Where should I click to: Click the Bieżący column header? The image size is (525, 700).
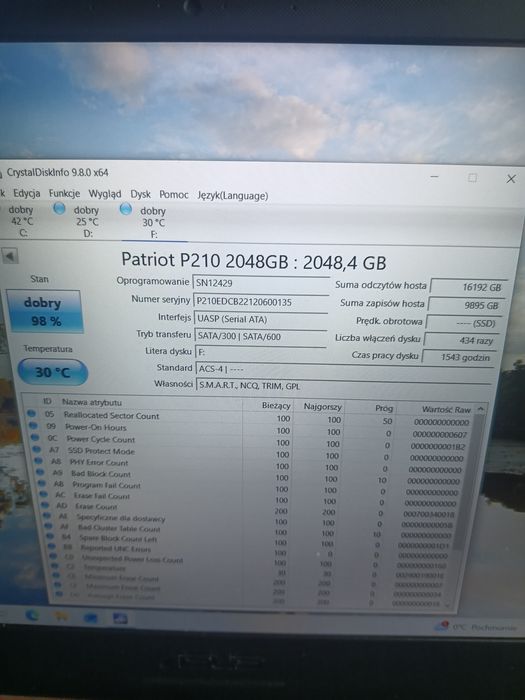(x=276, y=405)
